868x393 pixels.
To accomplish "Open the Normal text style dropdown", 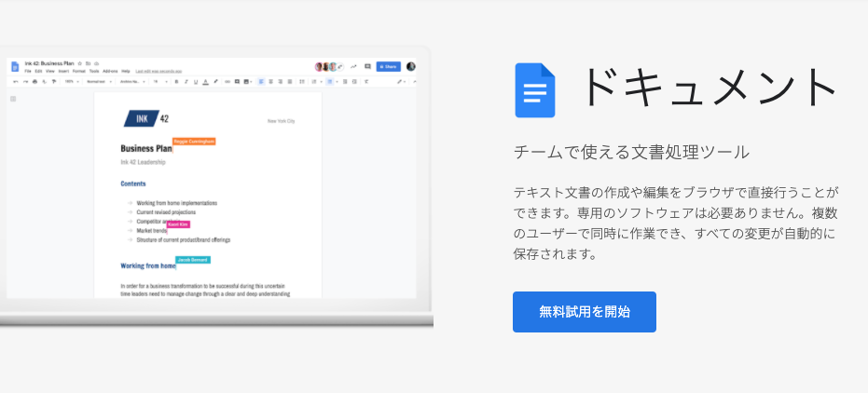I will click(99, 82).
